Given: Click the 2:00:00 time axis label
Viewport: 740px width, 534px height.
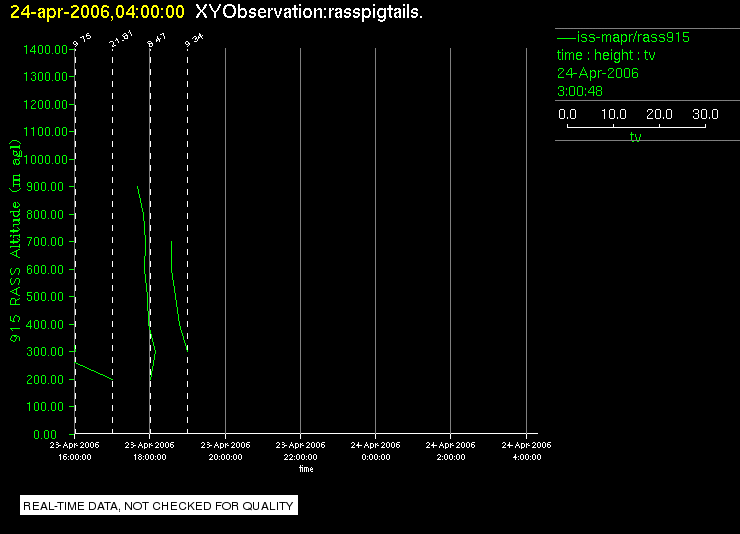Looking at the screenshot, I should coord(451,457).
